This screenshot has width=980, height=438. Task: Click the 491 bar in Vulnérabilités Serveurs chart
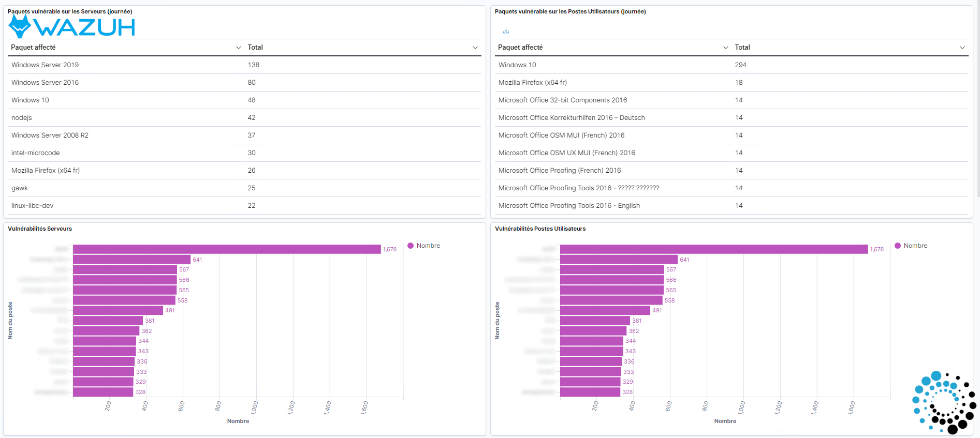[x=118, y=310]
